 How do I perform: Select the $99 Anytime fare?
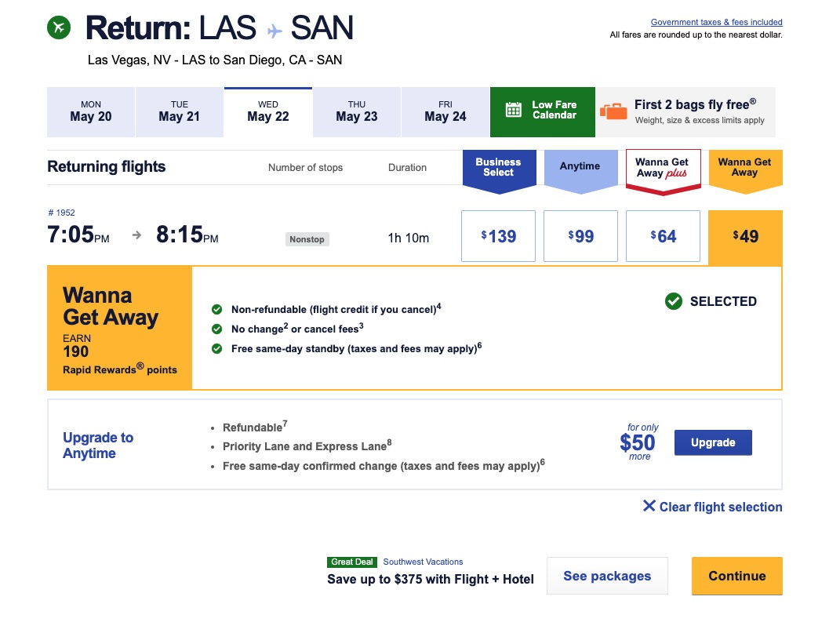click(x=580, y=235)
